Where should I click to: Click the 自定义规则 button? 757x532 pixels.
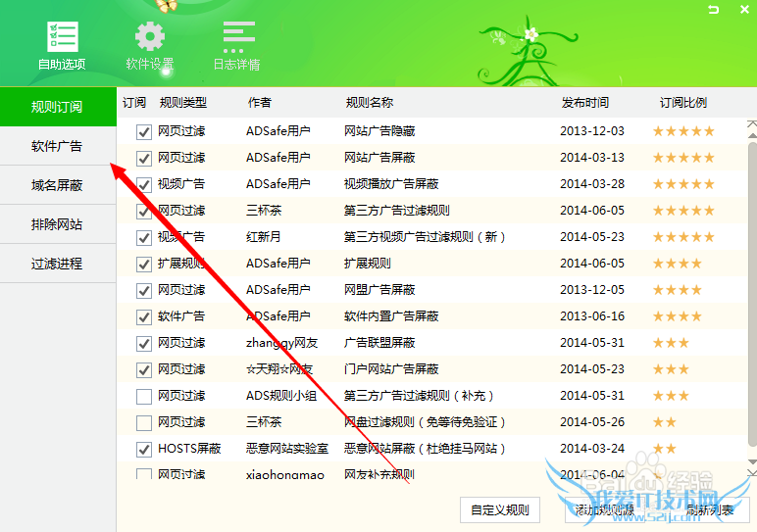coord(500,509)
